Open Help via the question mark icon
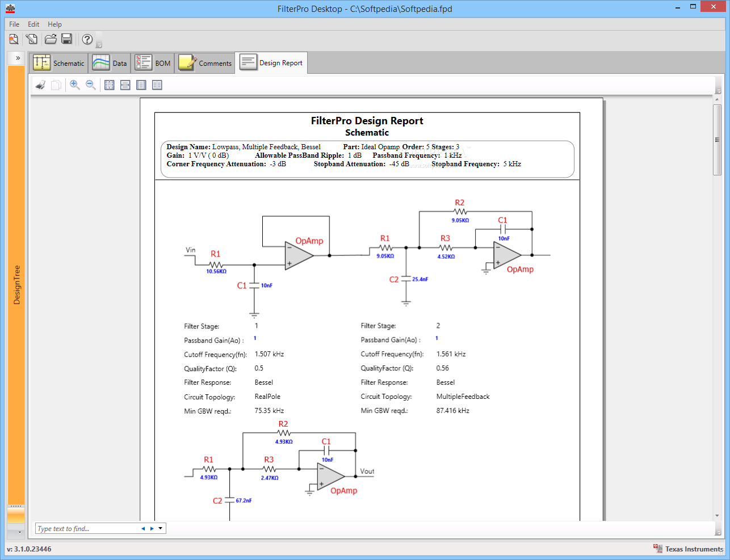The height and width of the screenshot is (560, 730). pyautogui.click(x=87, y=39)
